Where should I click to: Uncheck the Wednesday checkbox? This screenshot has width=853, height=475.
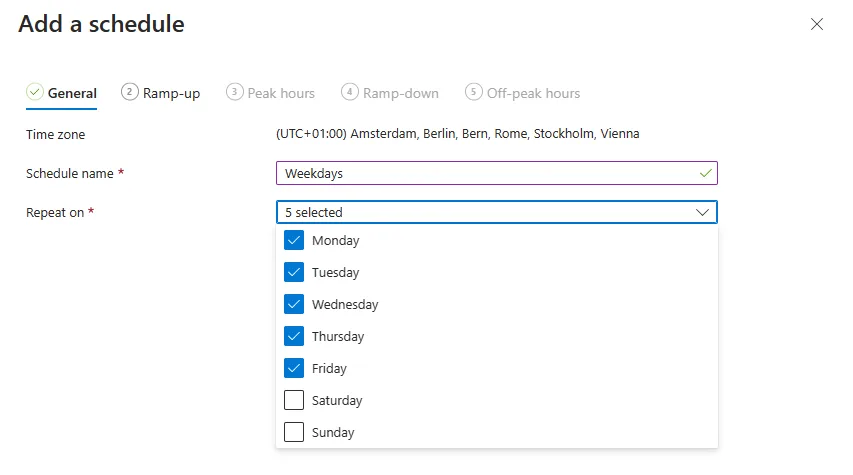click(294, 304)
